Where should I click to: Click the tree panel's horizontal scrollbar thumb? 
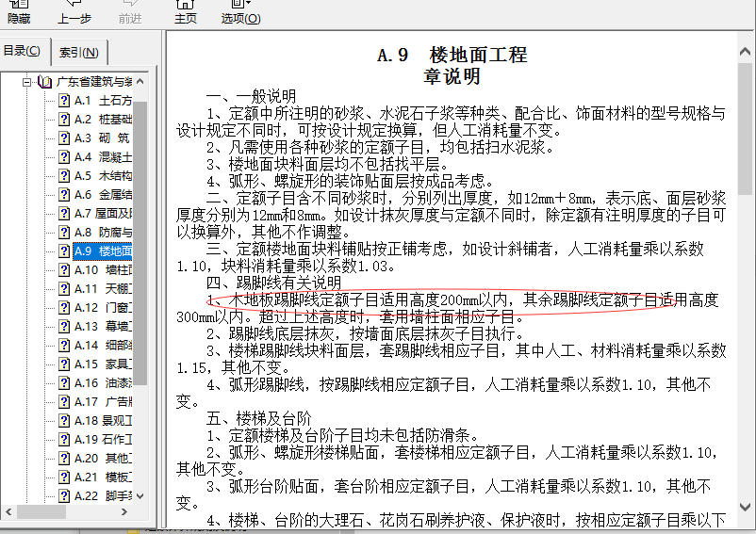[x=41, y=511]
